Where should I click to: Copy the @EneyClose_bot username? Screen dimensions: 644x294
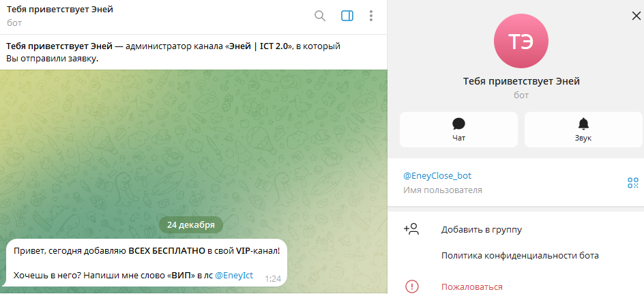click(x=437, y=176)
